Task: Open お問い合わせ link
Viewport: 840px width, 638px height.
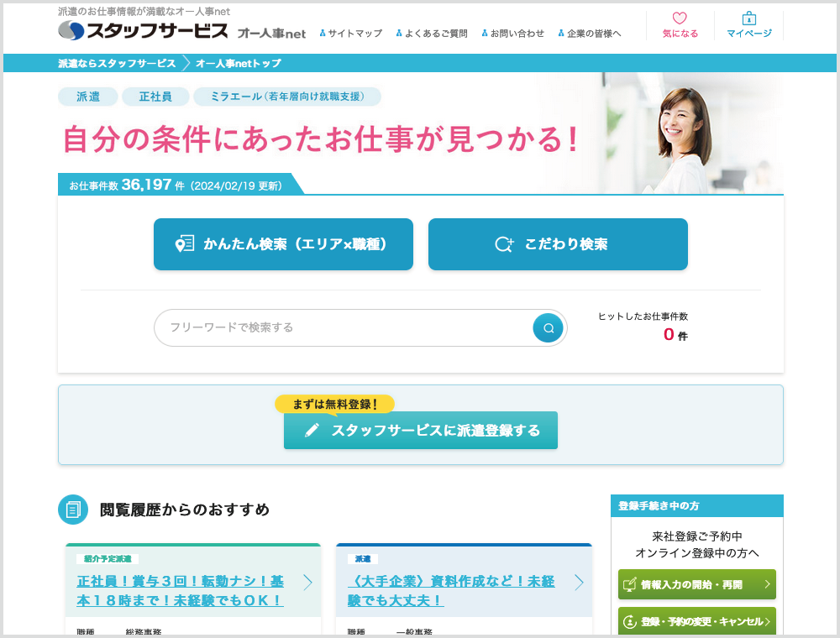Action: coord(517,34)
